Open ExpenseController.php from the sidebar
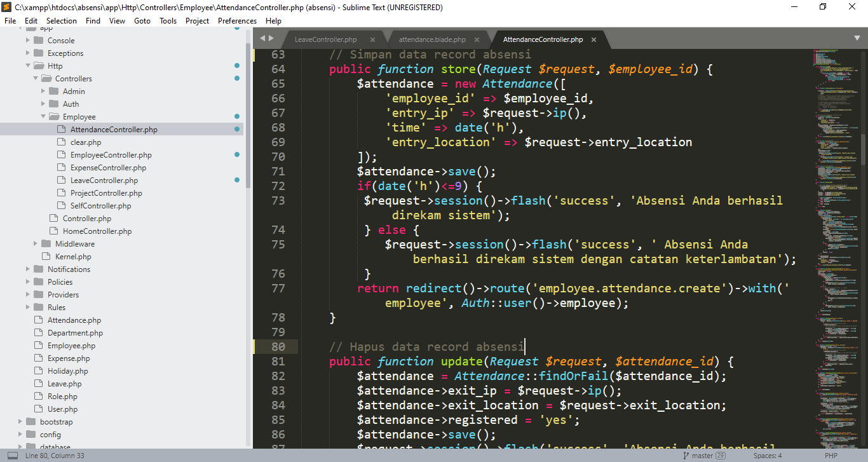The height and width of the screenshot is (462, 868). click(x=108, y=167)
